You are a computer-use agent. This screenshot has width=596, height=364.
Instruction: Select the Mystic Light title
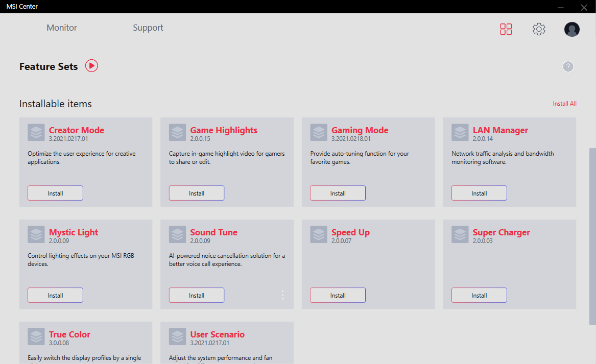click(x=74, y=232)
